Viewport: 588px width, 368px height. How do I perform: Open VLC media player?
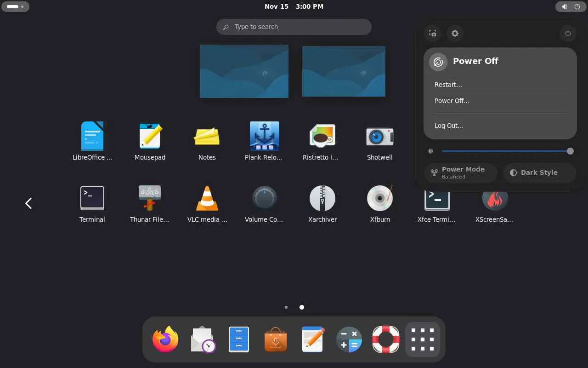[207, 203]
